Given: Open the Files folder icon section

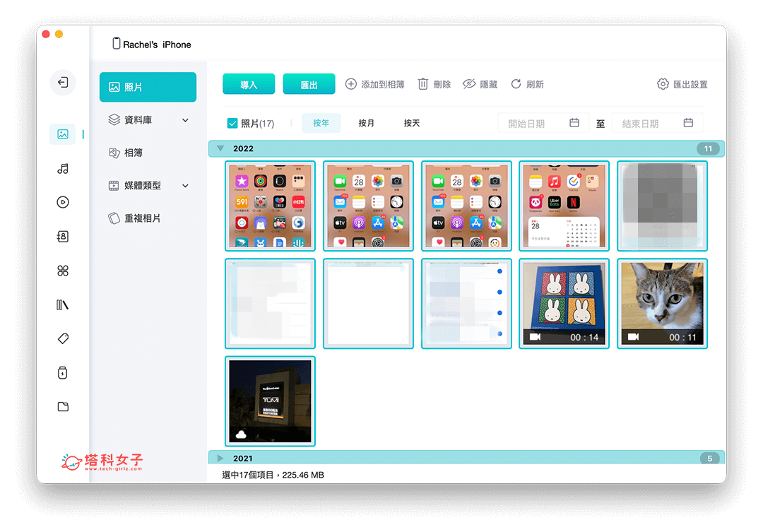Looking at the screenshot, I should 63,406.
